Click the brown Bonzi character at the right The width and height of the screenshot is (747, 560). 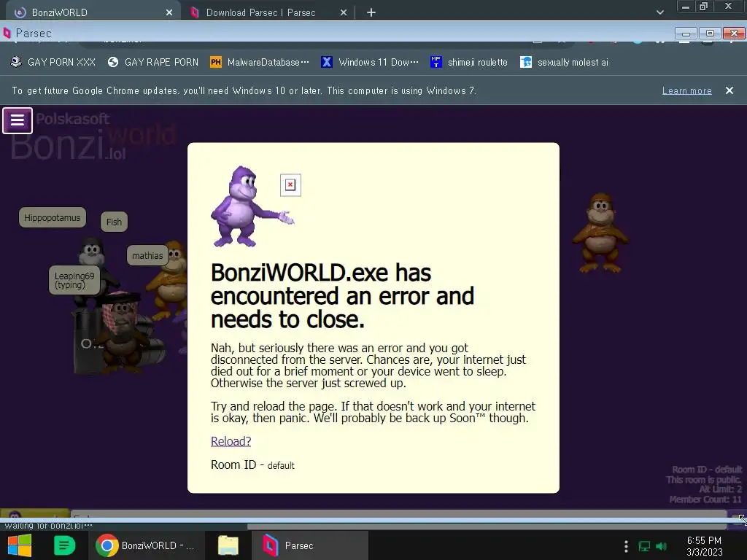click(x=600, y=233)
